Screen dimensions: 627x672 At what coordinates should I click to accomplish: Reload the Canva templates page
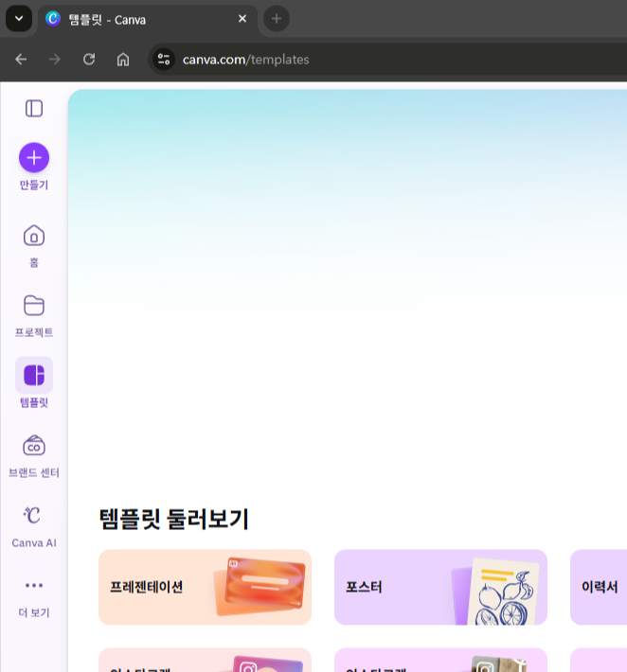point(89,59)
